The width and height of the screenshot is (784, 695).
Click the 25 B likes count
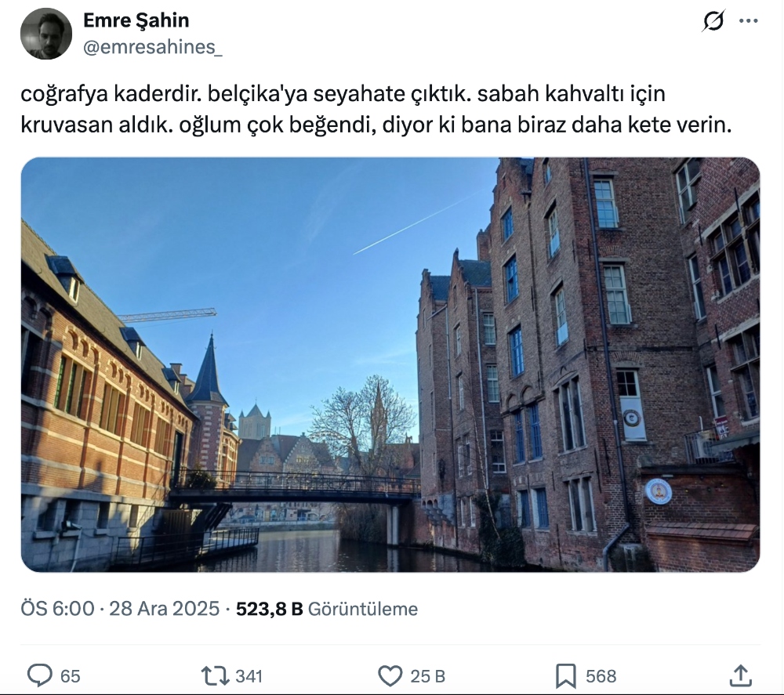tap(427, 676)
